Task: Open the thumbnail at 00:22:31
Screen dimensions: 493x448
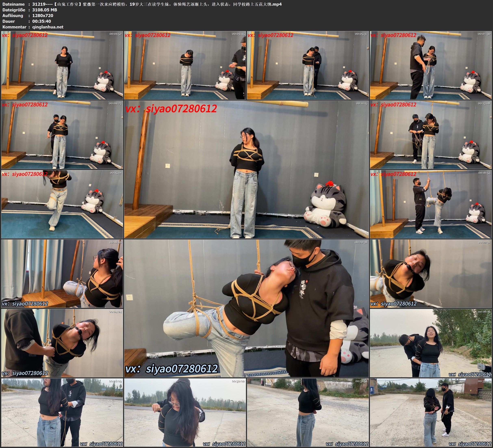Action: point(431,274)
